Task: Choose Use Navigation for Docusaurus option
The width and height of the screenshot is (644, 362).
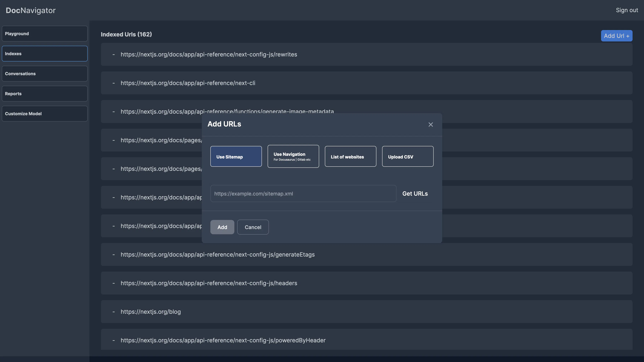Action: pyautogui.click(x=293, y=156)
